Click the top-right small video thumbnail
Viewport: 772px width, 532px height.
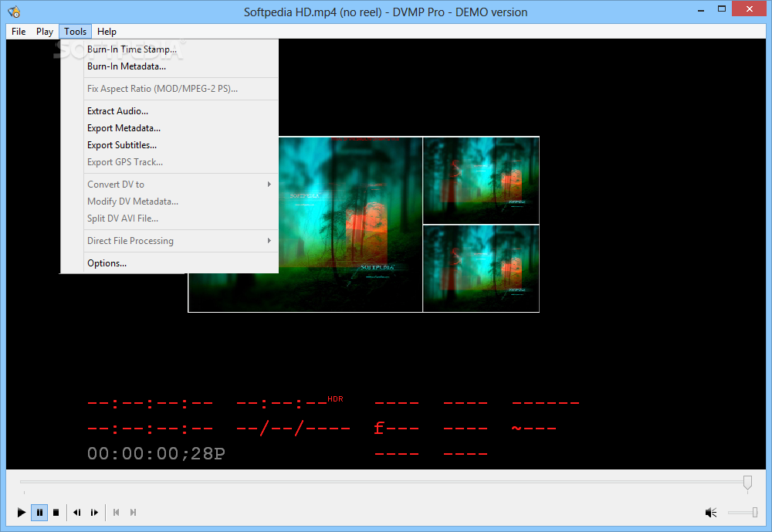[481, 180]
